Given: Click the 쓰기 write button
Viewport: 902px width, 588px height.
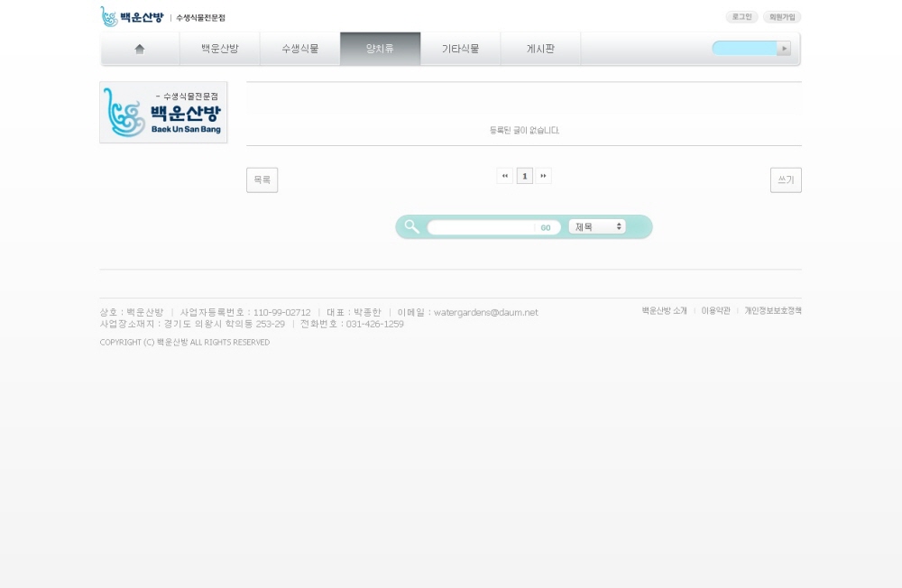Looking at the screenshot, I should coord(786,180).
